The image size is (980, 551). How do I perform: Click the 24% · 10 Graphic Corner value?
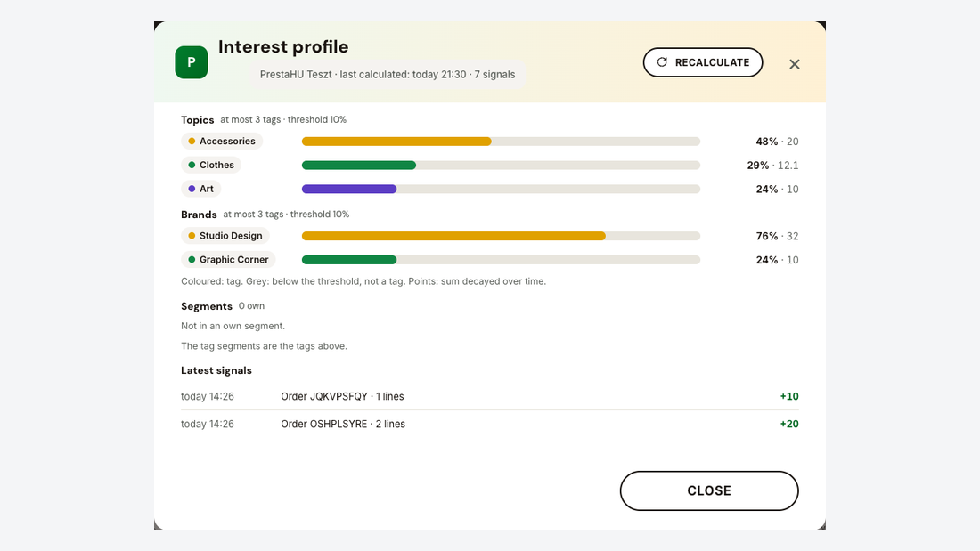tap(777, 259)
